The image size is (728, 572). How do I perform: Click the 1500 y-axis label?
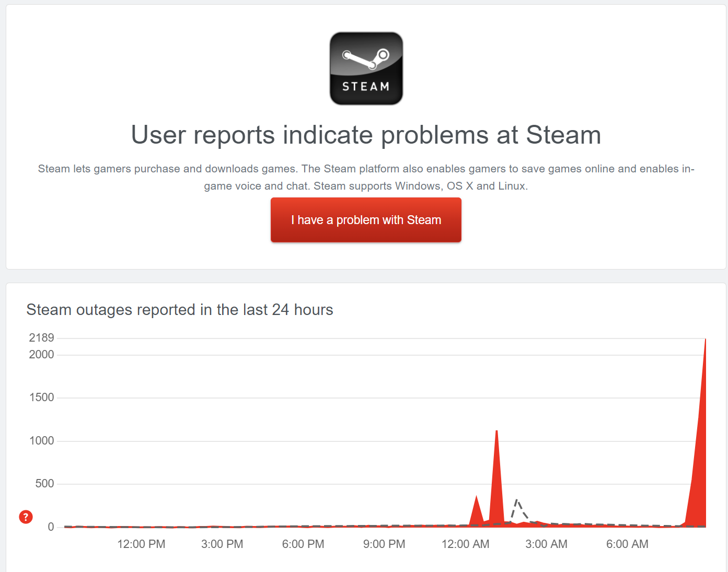(x=41, y=398)
